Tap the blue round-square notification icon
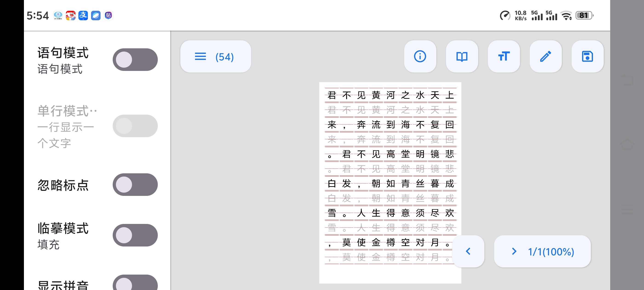Viewport: 644px width, 290px height. (x=96, y=15)
